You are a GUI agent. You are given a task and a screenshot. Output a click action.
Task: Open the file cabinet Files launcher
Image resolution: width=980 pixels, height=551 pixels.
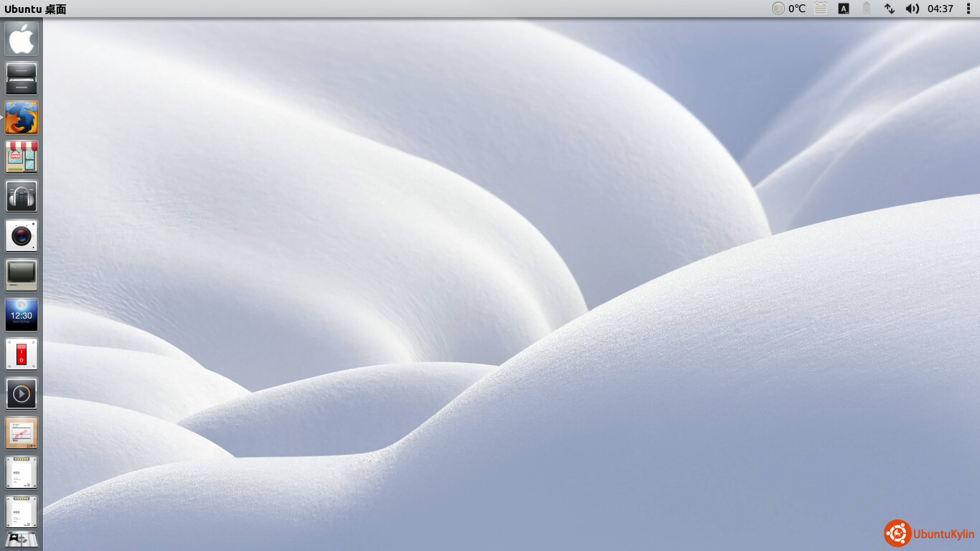pyautogui.click(x=22, y=78)
